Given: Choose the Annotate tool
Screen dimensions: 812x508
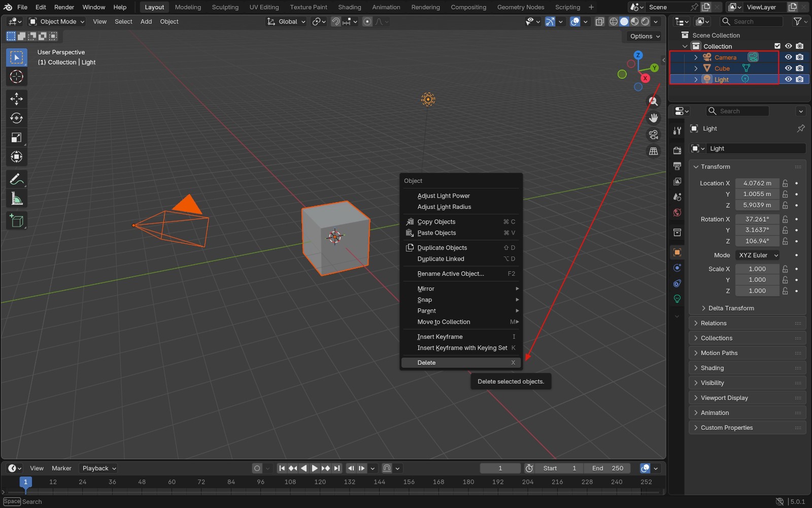Looking at the screenshot, I should pyautogui.click(x=16, y=179).
